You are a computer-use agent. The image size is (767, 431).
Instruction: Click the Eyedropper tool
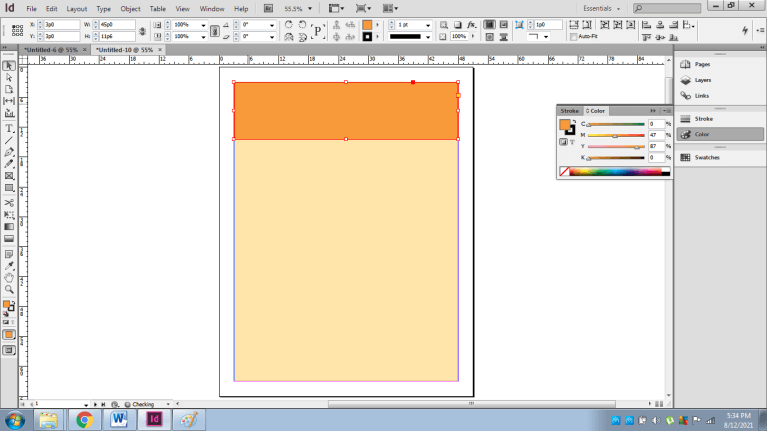tap(9, 265)
